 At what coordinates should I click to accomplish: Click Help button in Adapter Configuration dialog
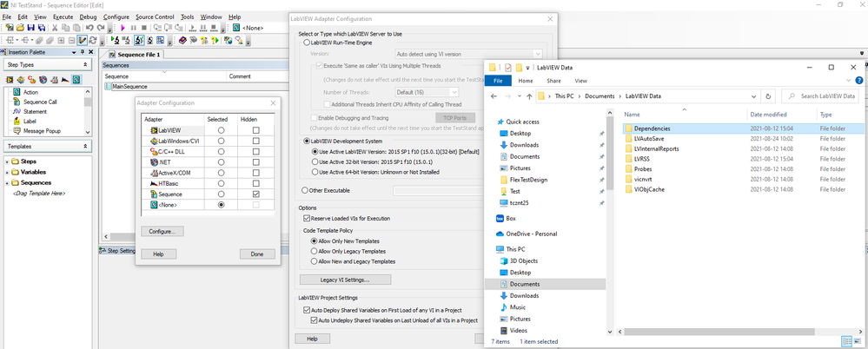pyautogui.click(x=159, y=254)
